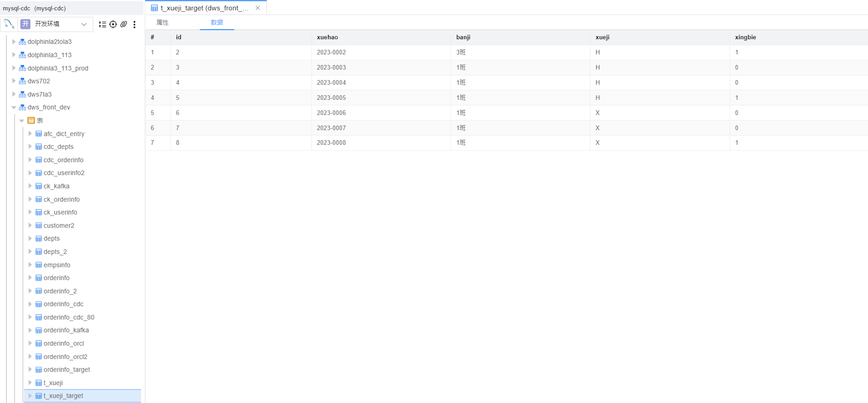868x403 pixels.
Task: Click the dws702 schema icon
Action: (x=22, y=81)
